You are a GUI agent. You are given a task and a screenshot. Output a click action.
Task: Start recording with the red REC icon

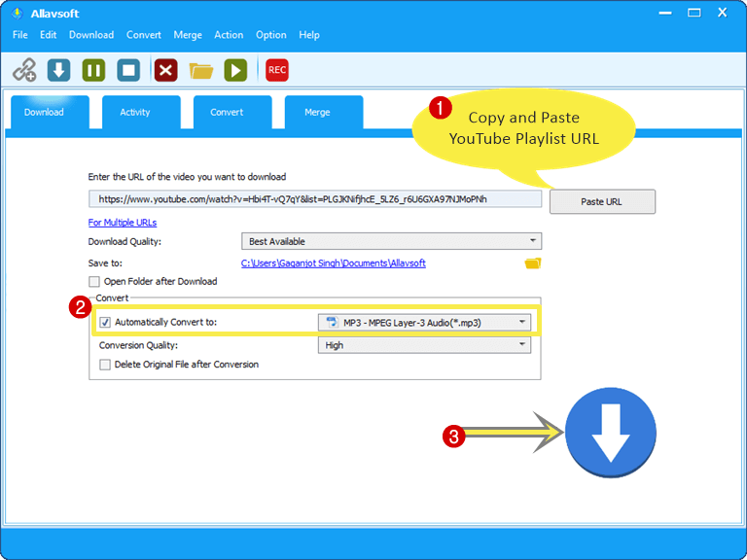click(x=277, y=70)
